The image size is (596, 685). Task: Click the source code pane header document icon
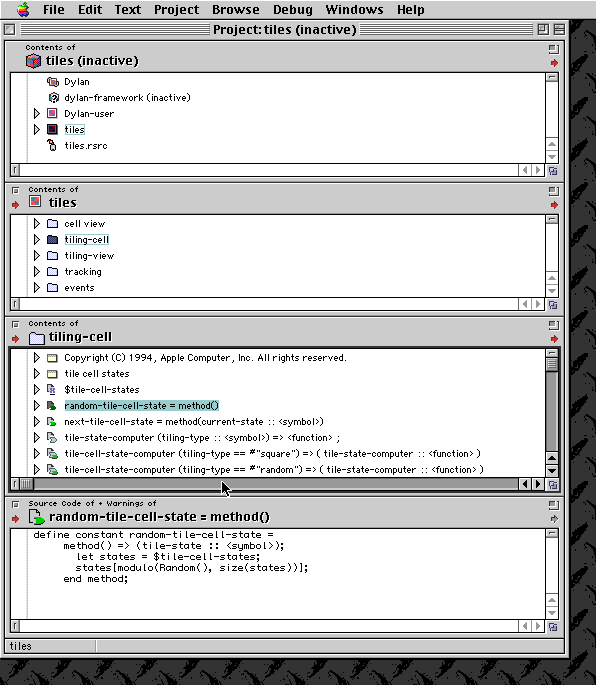tap(37, 517)
